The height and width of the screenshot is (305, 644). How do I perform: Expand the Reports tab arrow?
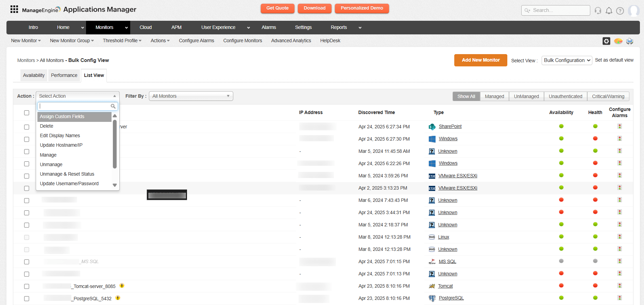[360, 28]
